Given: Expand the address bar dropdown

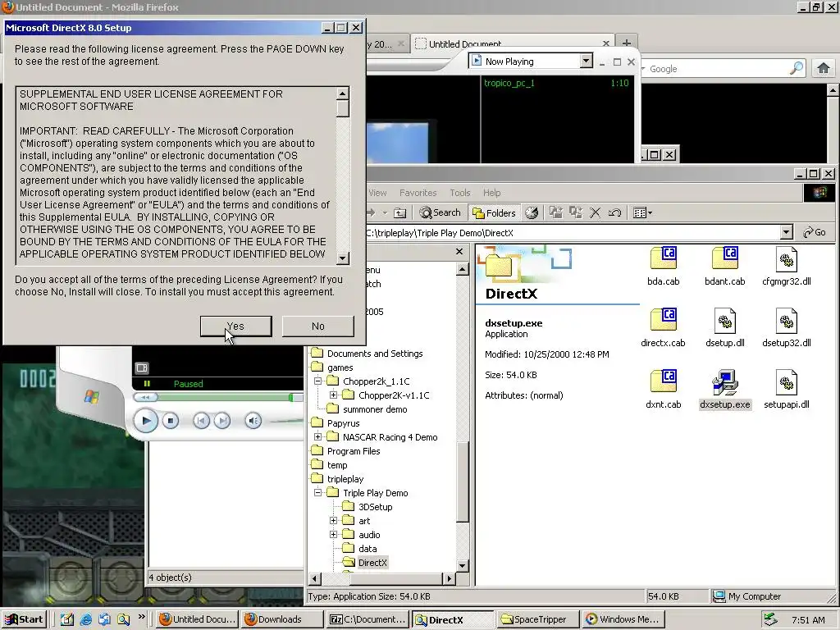Looking at the screenshot, I should click(x=786, y=232).
